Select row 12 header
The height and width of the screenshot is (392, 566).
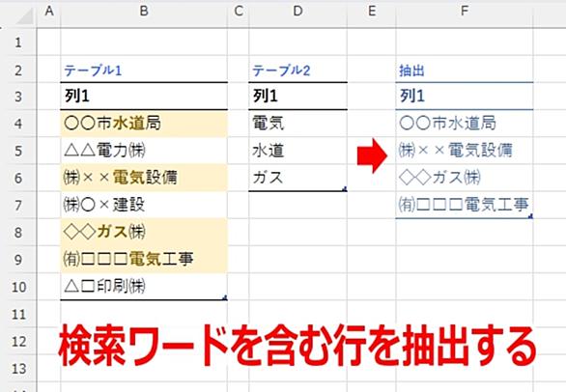[18, 341]
